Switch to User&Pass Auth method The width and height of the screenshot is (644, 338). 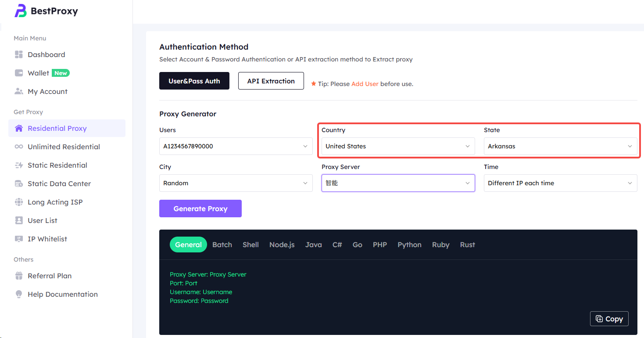194,81
